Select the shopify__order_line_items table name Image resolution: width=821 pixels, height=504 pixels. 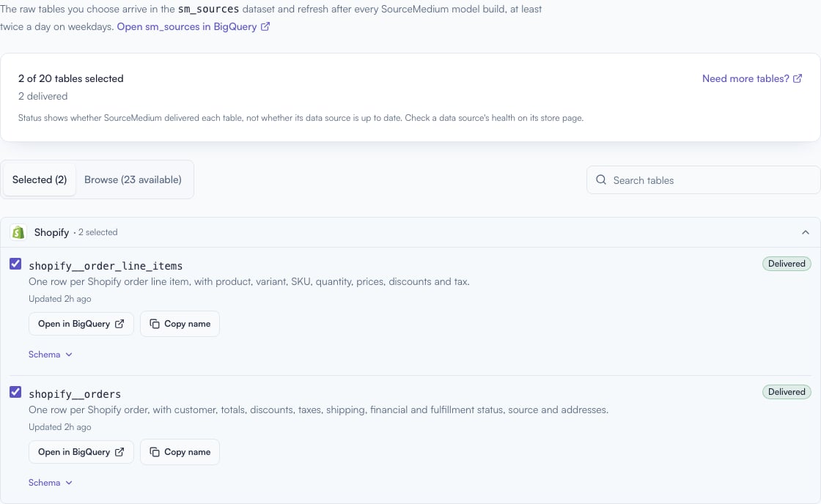[106, 266]
